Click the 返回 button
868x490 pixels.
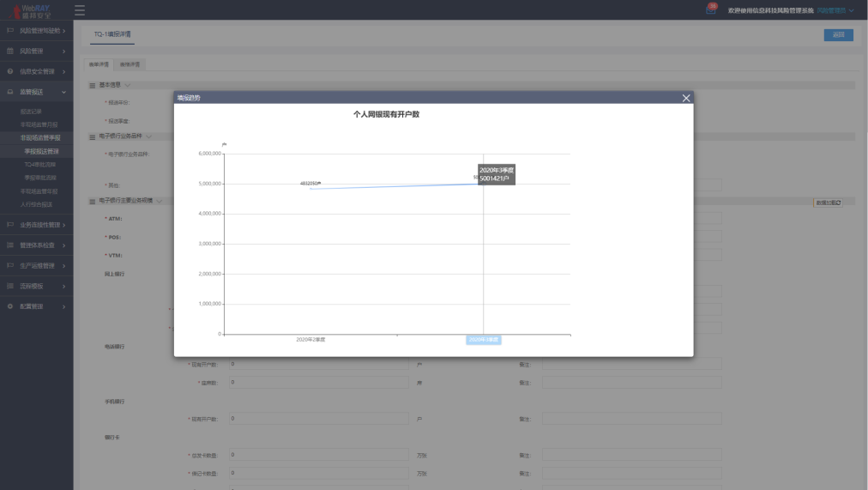click(838, 35)
